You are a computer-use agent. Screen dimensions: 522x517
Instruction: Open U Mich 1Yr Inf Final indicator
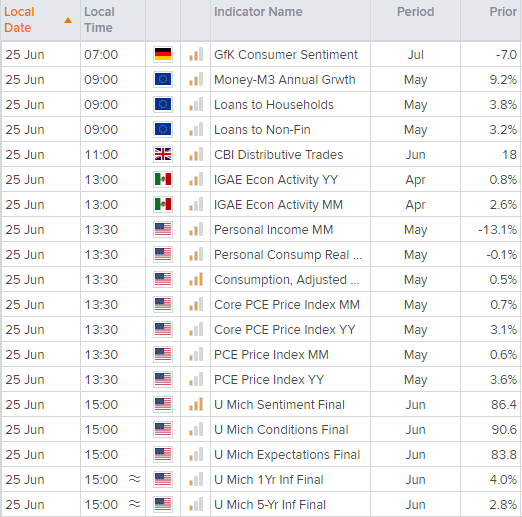point(269,480)
